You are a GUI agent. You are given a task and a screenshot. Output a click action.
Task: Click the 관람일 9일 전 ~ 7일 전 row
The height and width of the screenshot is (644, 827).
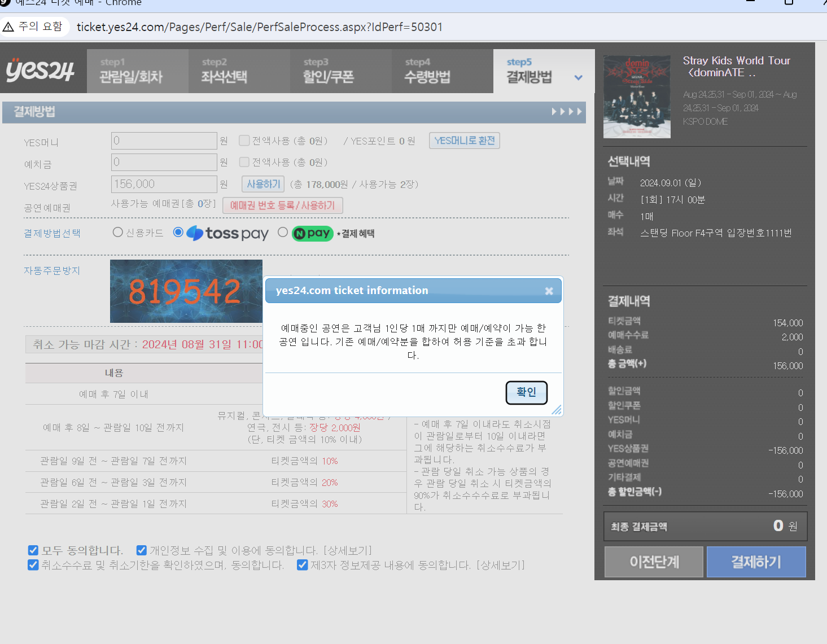[216, 461]
